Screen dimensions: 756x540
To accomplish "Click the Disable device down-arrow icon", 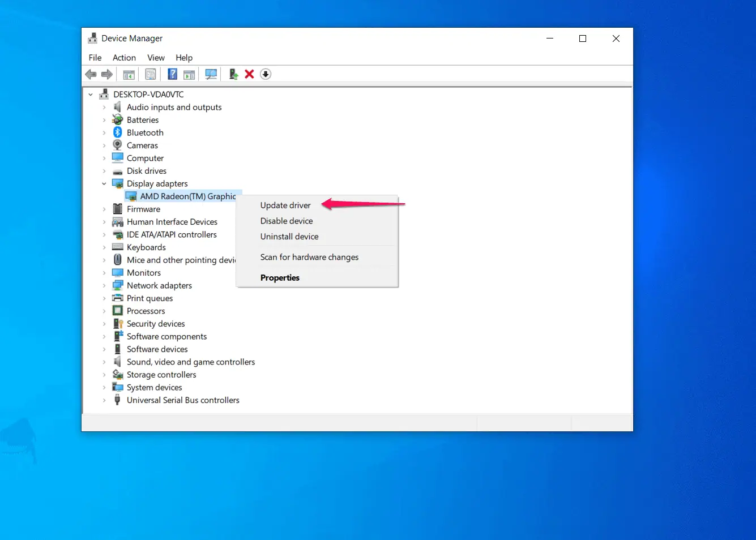I will click(x=266, y=74).
